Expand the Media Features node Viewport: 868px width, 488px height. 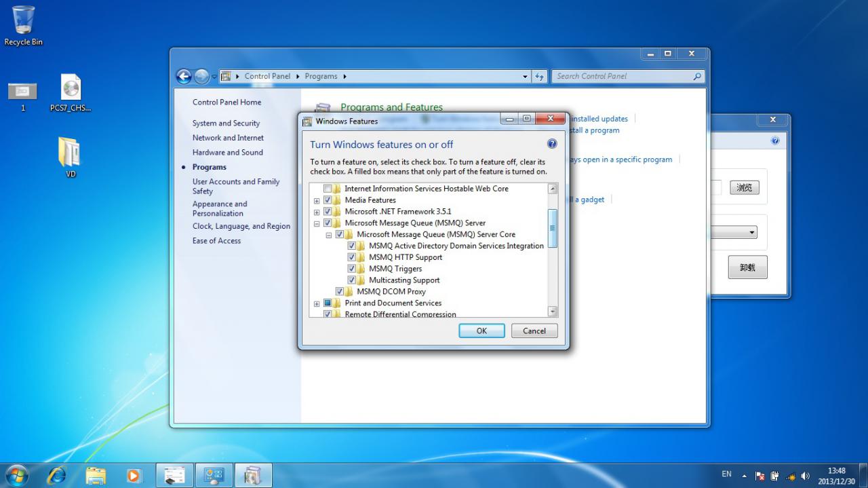coord(317,201)
